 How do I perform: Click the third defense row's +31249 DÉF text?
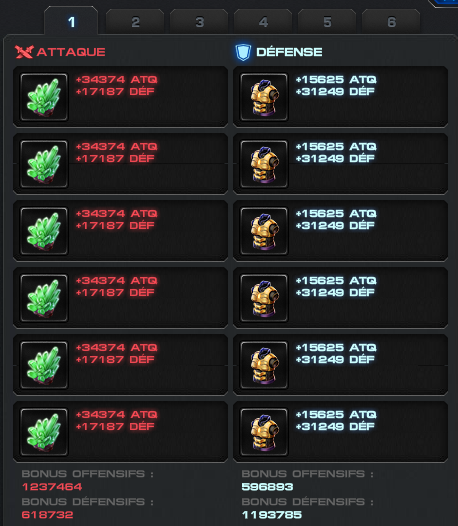[335, 225]
